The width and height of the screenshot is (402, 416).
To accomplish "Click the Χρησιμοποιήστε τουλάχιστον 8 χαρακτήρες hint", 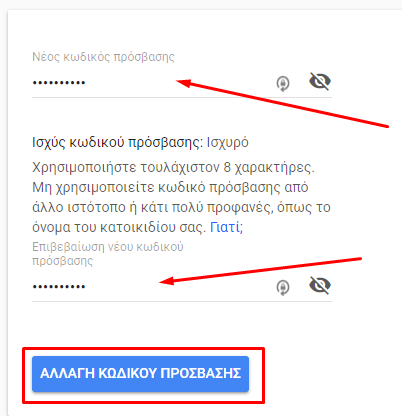I will point(173,167).
